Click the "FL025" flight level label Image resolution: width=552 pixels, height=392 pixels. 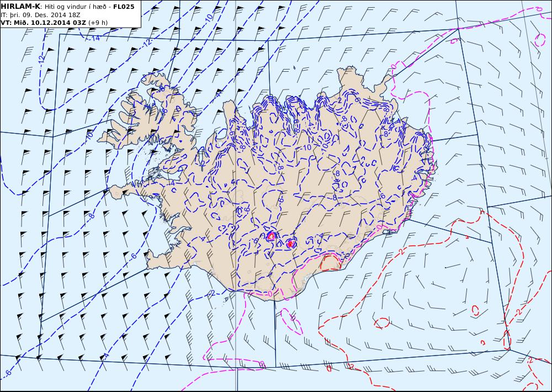click(x=124, y=7)
